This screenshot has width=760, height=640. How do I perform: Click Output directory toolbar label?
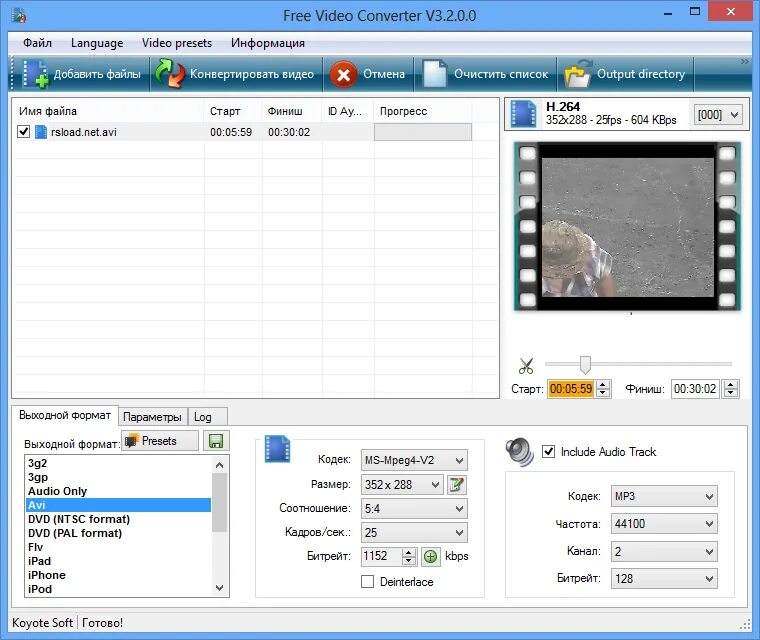click(641, 74)
